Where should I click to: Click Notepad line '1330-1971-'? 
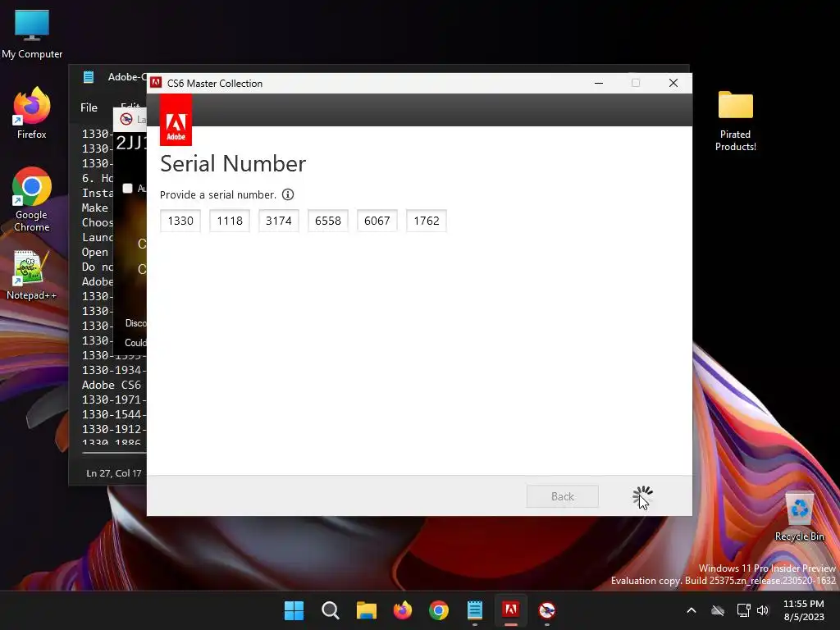(x=113, y=399)
